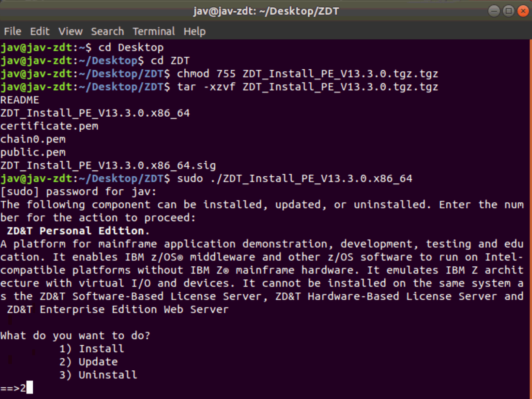Click the "[sudo] password for jav:" line
532x399 pixels.
78,192
